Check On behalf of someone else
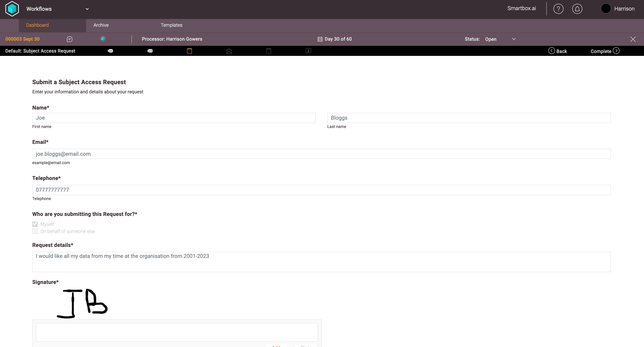 (x=35, y=231)
